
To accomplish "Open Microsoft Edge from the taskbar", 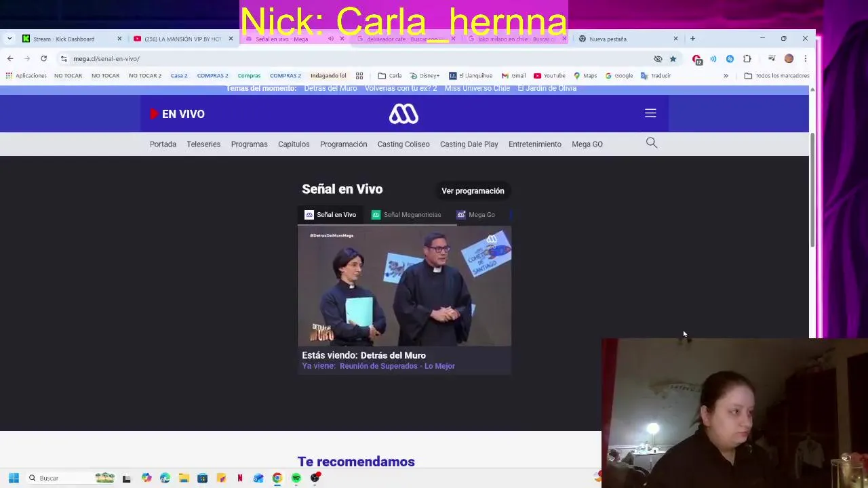I will click(x=165, y=478).
